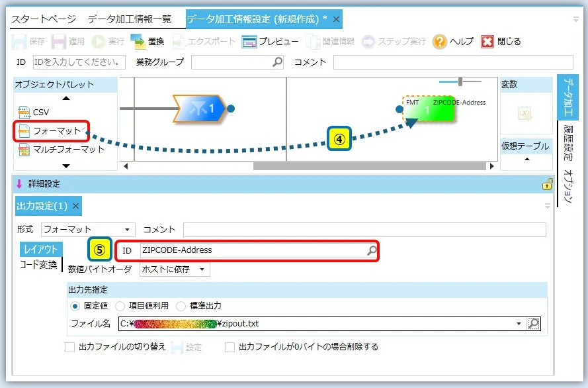Close the 出力設定(1) tab with X
Screen dimensions: 588x388
tap(76, 206)
